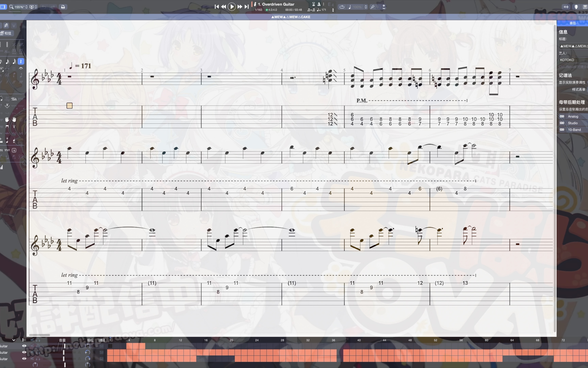This screenshot has height=368, width=588.
Task: Insert text with the TXT tool
Action: click(7, 150)
